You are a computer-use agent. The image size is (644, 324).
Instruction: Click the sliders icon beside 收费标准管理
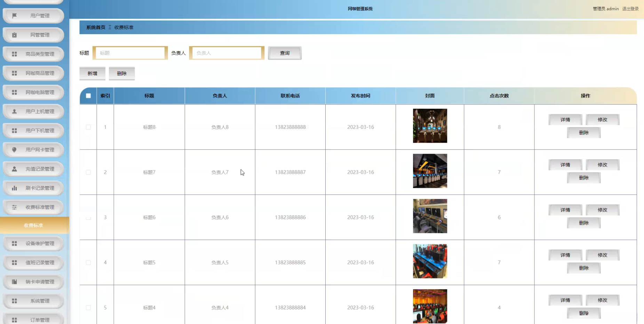tap(14, 207)
